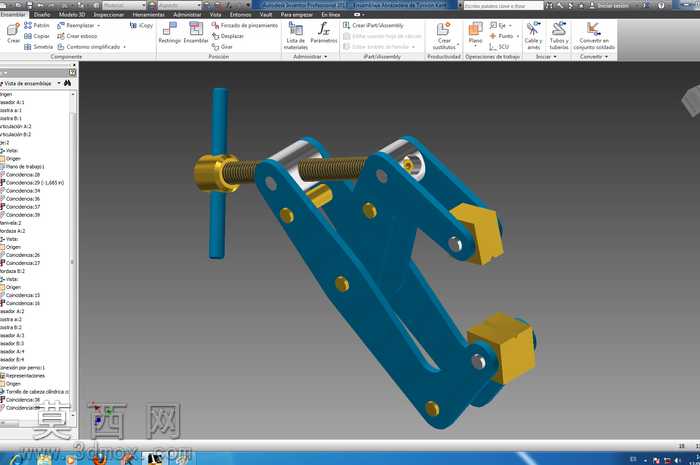
Task: Select Representaciones node in browser
Action: point(23,375)
